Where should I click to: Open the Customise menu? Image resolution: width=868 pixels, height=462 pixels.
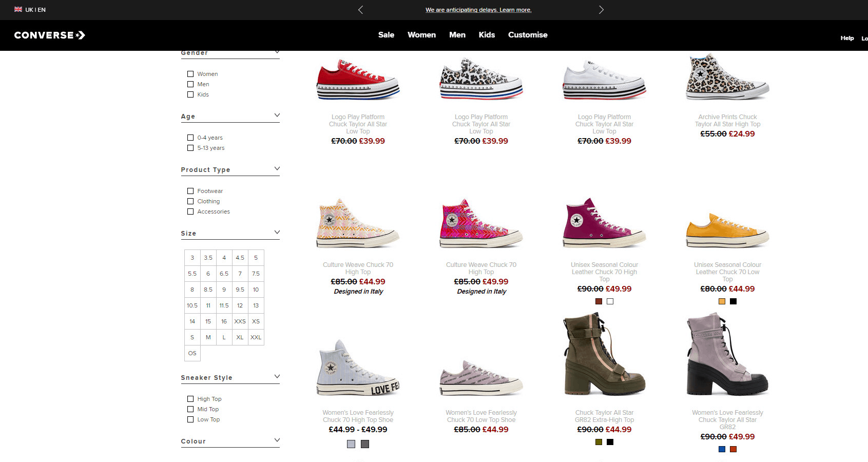528,35
